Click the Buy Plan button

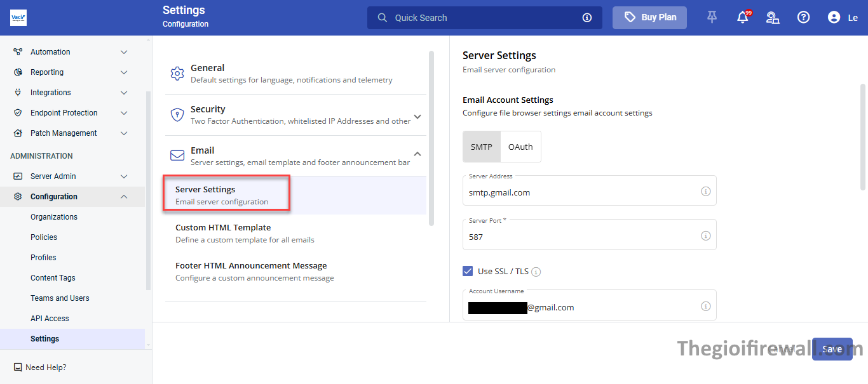coord(650,18)
